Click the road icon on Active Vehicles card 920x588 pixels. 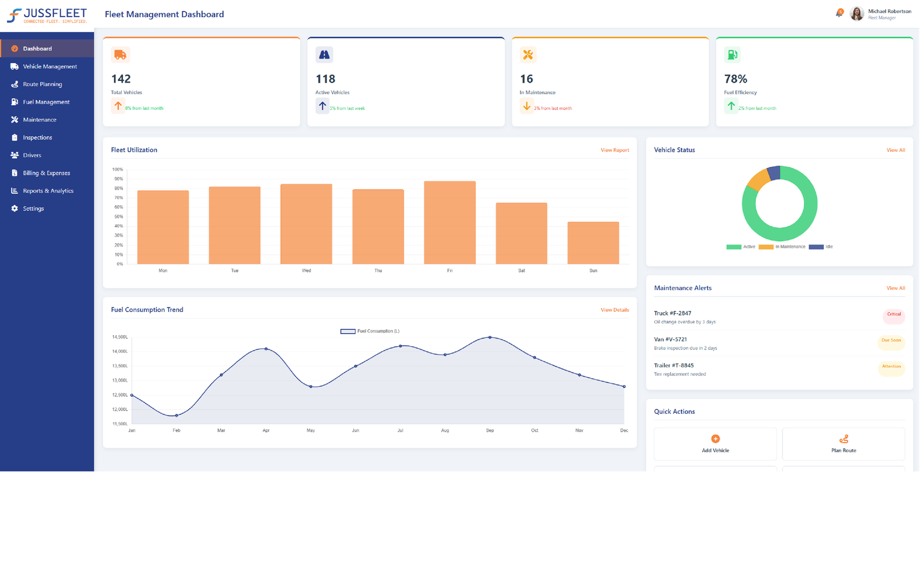click(x=324, y=55)
